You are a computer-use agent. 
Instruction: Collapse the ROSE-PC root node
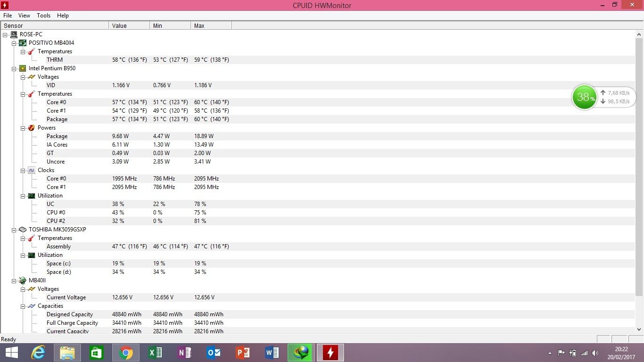[5, 34]
